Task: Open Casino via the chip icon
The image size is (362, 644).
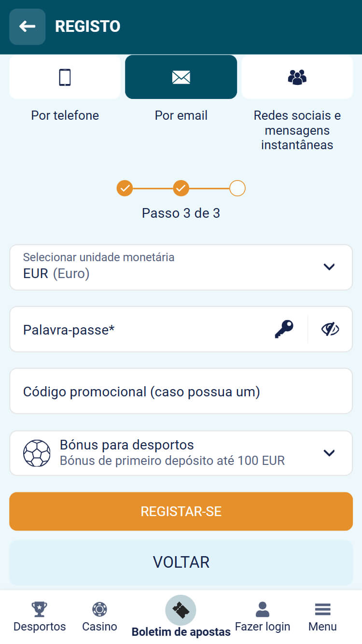Action: 99,609
